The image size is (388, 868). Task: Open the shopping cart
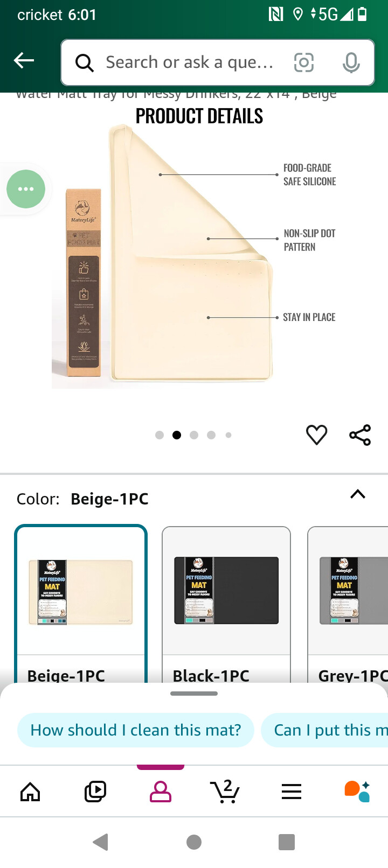coord(225,791)
